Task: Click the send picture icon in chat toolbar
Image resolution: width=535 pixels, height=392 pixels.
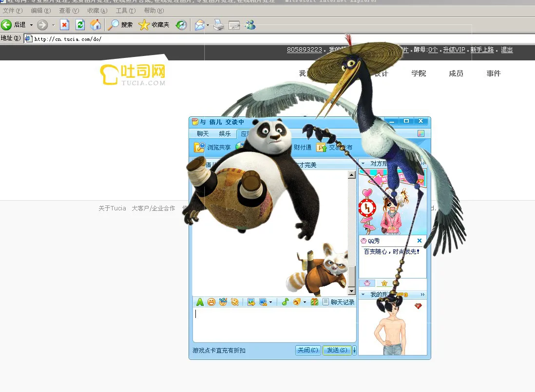Action: coord(251,302)
